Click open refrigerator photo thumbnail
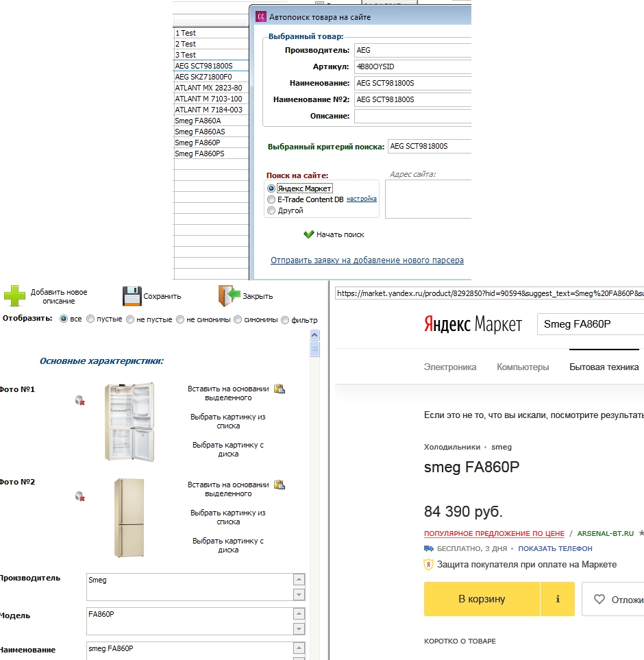Screen dimensions: 644x660 pyautogui.click(x=129, y=421)
